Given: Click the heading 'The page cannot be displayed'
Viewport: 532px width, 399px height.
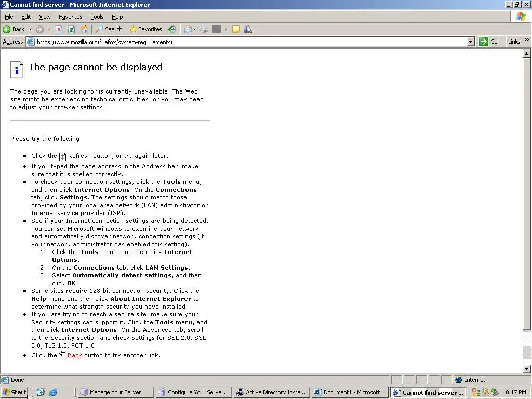Looking at the screenshot, I should (96, 67).
